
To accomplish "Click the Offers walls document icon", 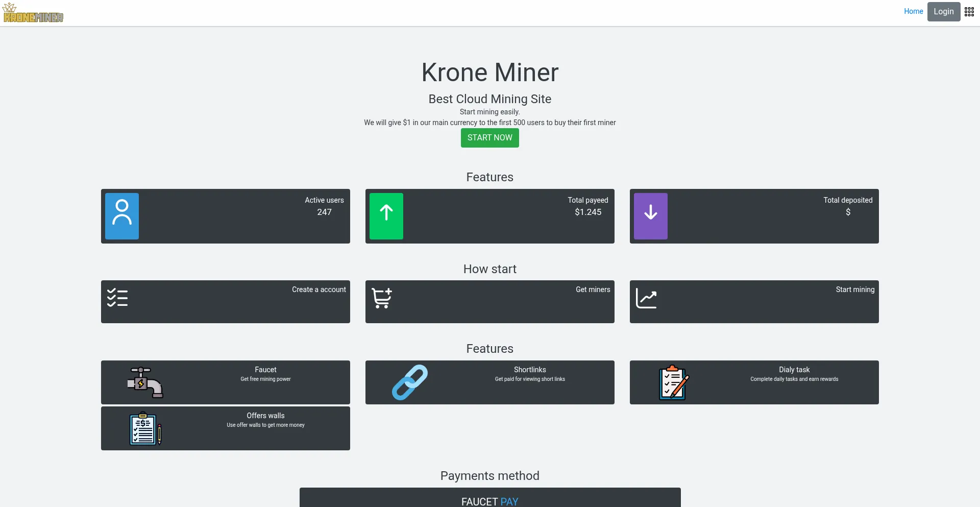I will (x=145, y=428).
